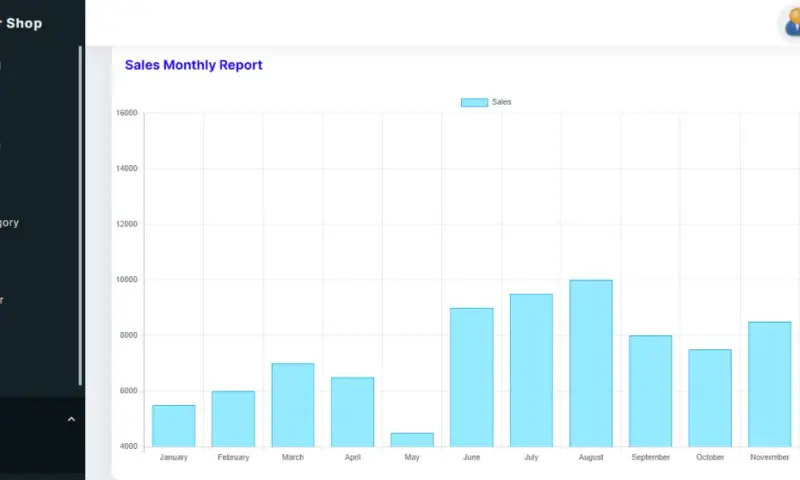800x480 pixels.
Task: Select the June sales bar
Action: (x=471, y=377)
